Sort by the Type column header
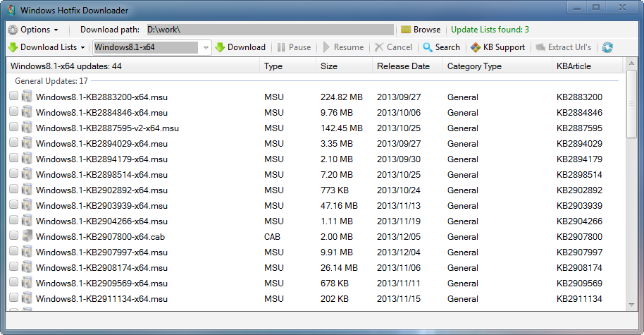 287,66
